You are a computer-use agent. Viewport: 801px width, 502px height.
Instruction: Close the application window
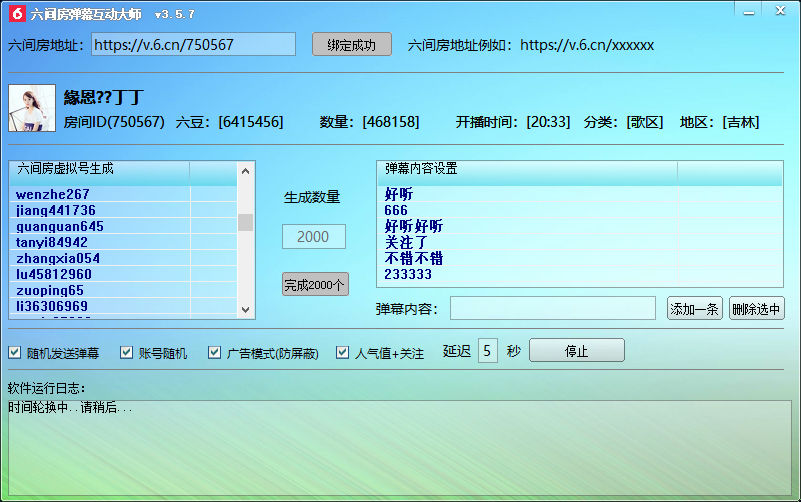coord(780,10)
